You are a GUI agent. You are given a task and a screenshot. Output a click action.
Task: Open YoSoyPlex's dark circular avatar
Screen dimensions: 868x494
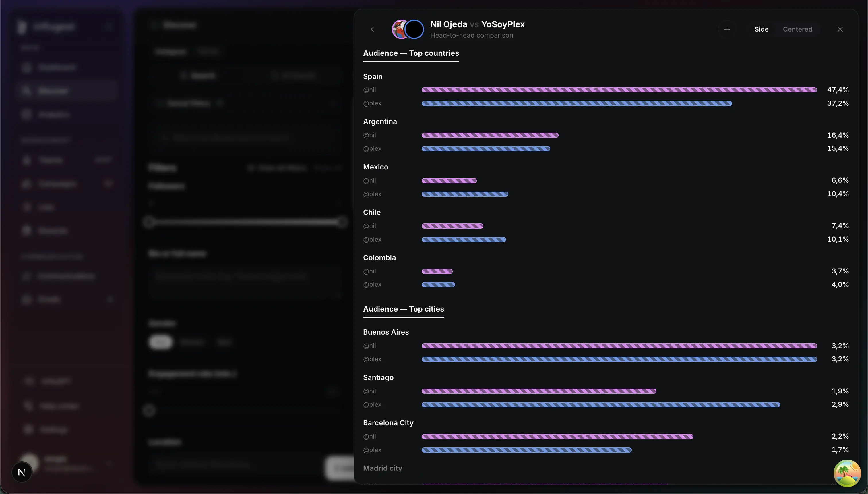414,29
